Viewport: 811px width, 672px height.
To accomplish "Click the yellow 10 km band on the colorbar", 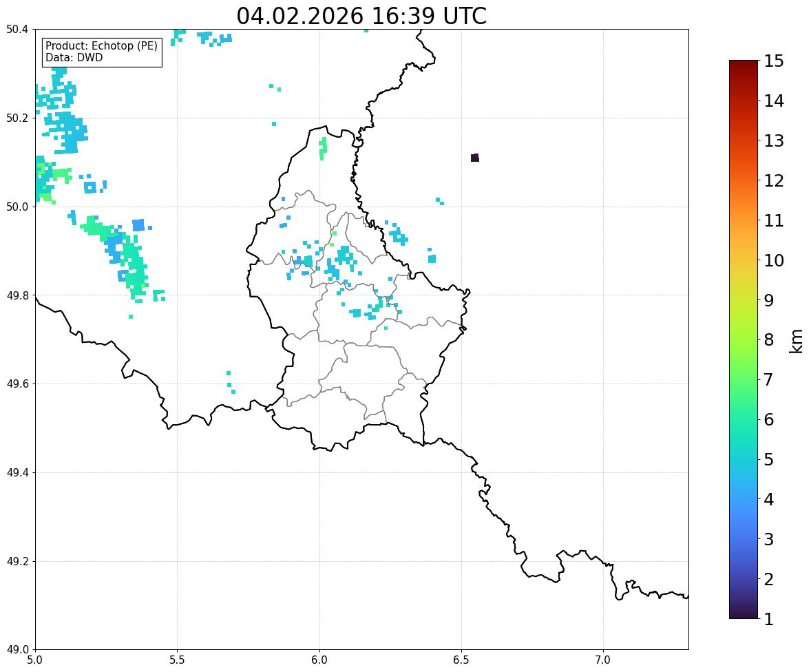I will (744, 260).
